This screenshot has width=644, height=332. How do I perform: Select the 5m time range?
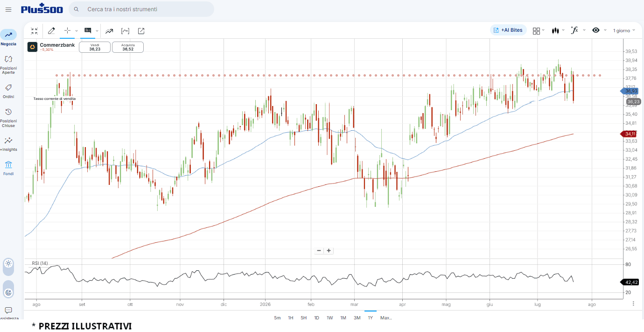tap(277, 318)
